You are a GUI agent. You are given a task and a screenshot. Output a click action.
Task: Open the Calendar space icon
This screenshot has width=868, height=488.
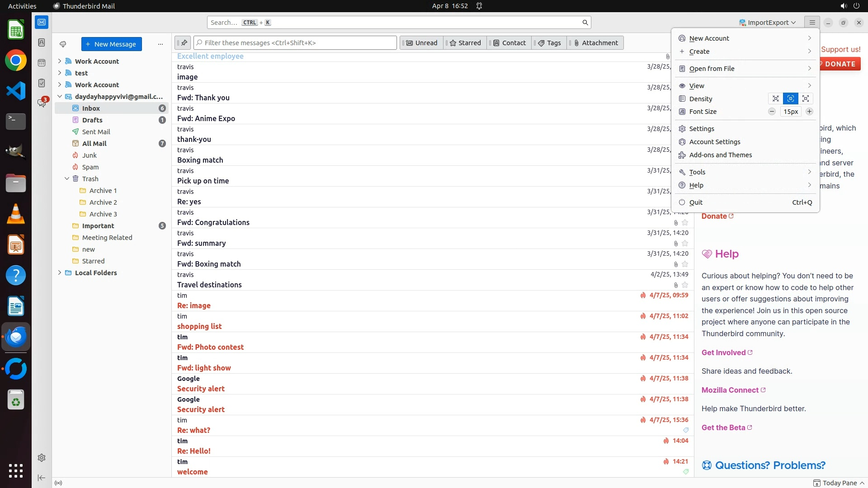(42, 63)
